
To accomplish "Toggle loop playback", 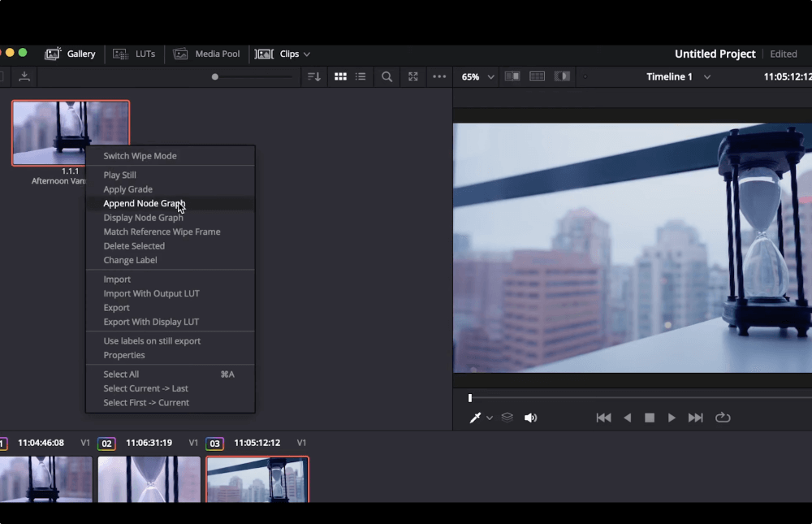I will click(723, 418).
